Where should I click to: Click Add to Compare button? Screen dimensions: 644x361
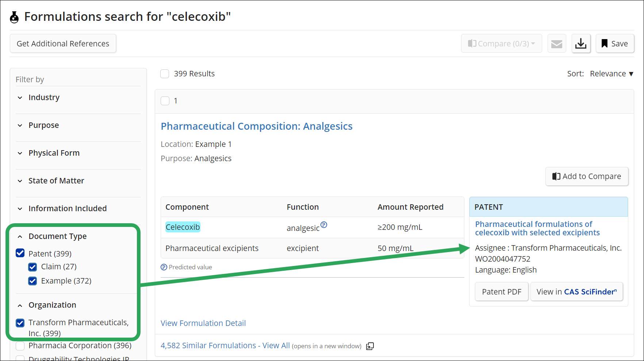click(587, 176)
